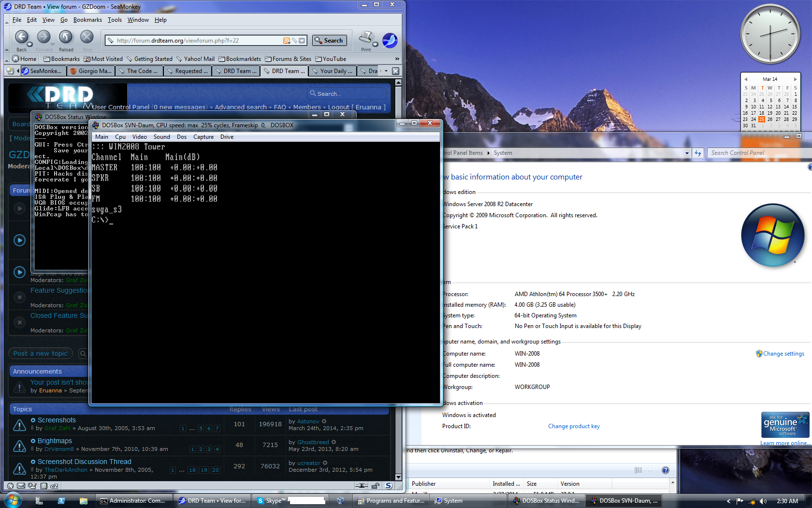812x508 pixels.
Task: Open the Capture menu in DOSBox
Action: [x=203, y=137]
